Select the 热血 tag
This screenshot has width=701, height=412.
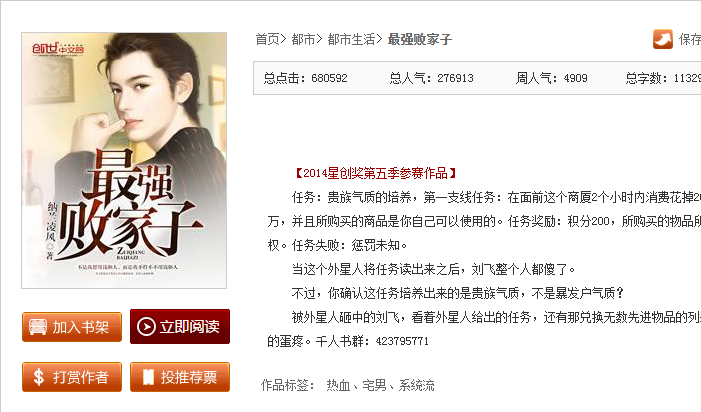point(338,385)
